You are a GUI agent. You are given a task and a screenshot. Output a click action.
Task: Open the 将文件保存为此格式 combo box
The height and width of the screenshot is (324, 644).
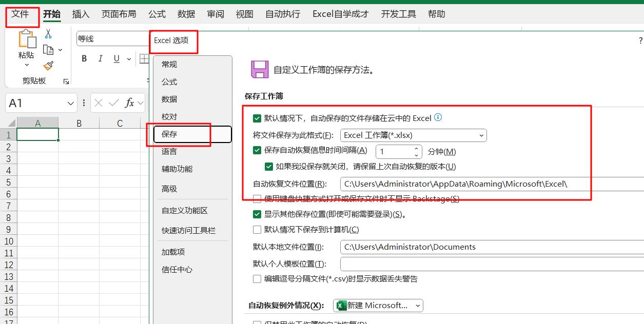pos(413,135)
